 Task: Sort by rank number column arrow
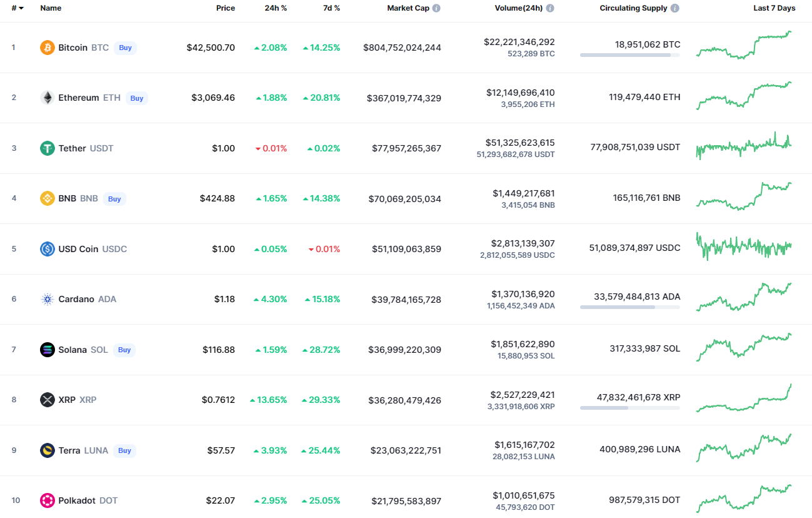coord(21,8)
